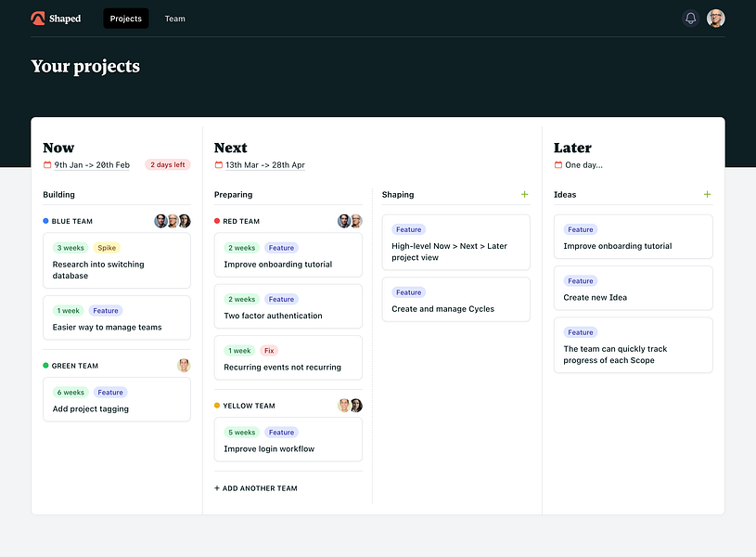Edit the 9th Jan -> 20th Feb date range
Viewport: 756px width, 557px height.
(x=92, y=165)
